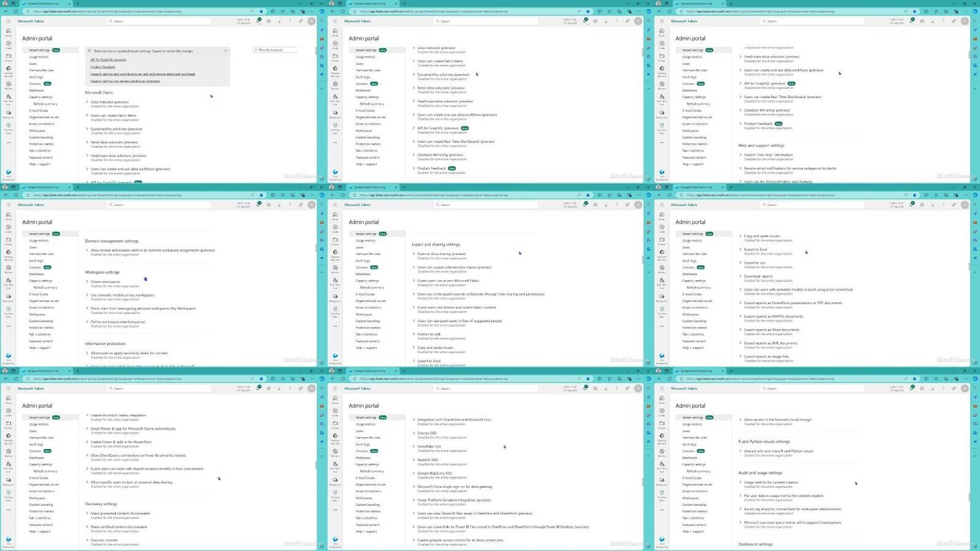Viewport: 980px width, 551px height.
Task: Expand Export reports as Word documents setting
Action: 741,330
